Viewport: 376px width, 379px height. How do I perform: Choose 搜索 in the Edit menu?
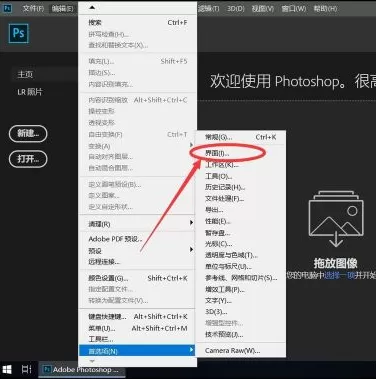137,22
